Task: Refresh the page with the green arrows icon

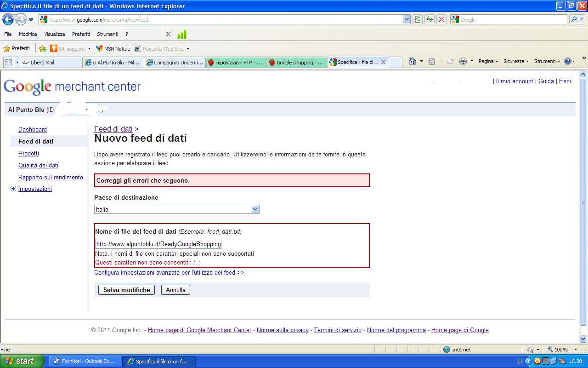Action: pyautogui.click(x=430, y=20)
